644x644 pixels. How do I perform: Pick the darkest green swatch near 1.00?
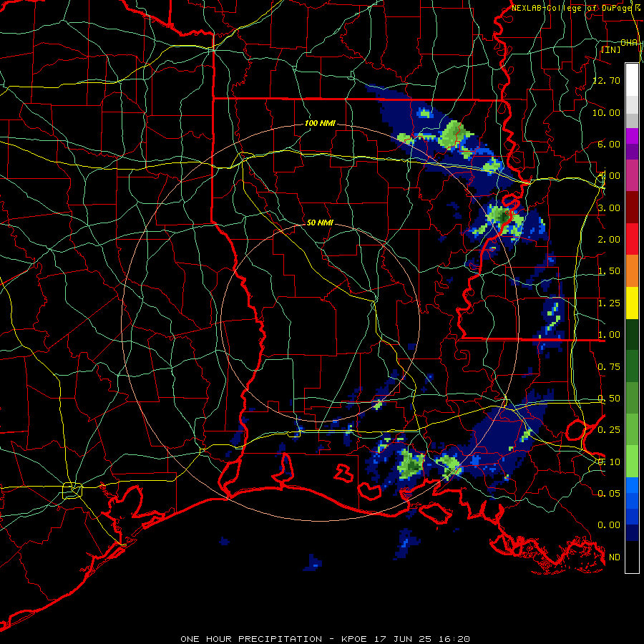(x=632, y=334)
